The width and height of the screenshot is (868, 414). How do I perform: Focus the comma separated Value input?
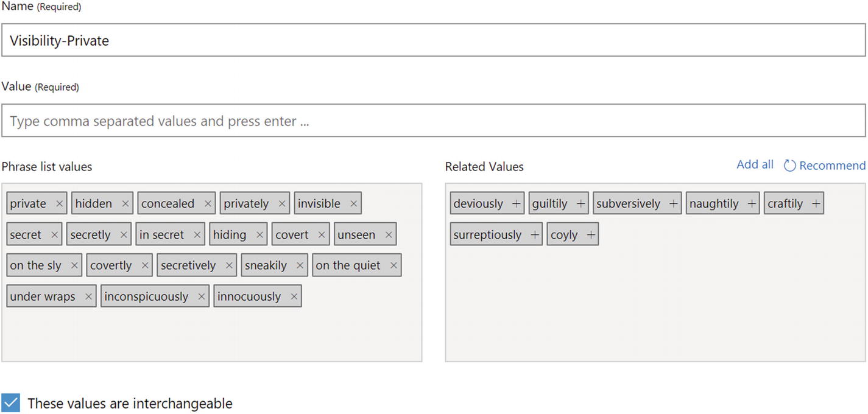pos(433,121)
